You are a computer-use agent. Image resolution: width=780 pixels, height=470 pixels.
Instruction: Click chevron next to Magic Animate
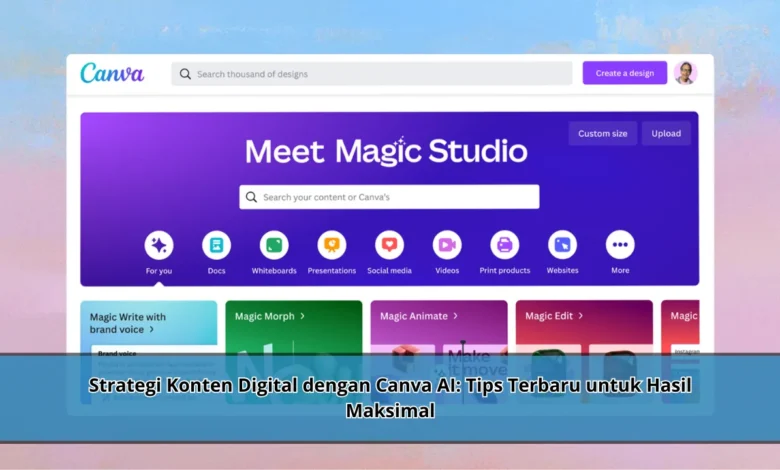(455, 316)
